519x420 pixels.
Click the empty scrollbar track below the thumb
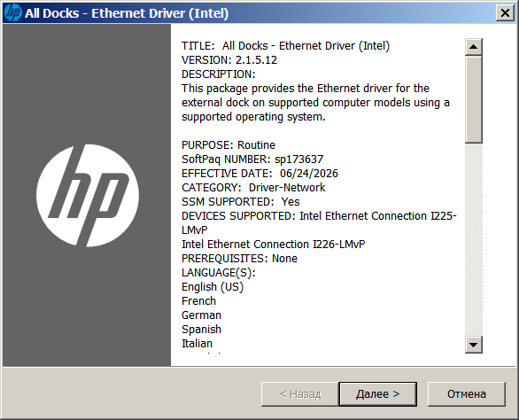click(473, 240)
